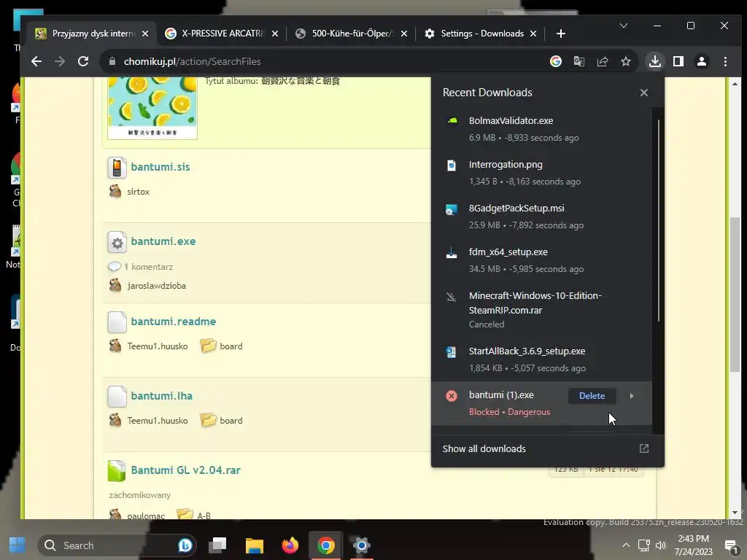The width and height of the screenshot is (747, 560).
Task: Open the BolmaxValidator.exe download
Action: pos(542,128)
